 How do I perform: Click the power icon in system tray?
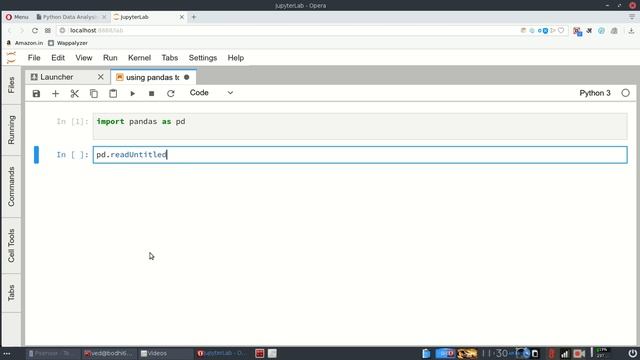632,353
